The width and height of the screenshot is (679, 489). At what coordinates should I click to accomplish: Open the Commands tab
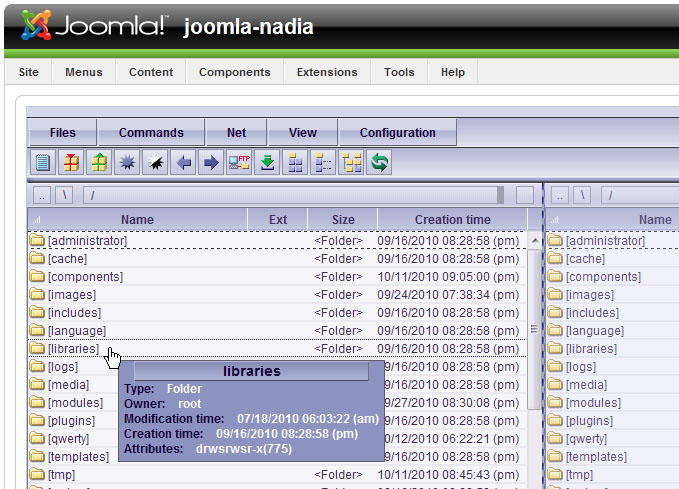[151, 133]
